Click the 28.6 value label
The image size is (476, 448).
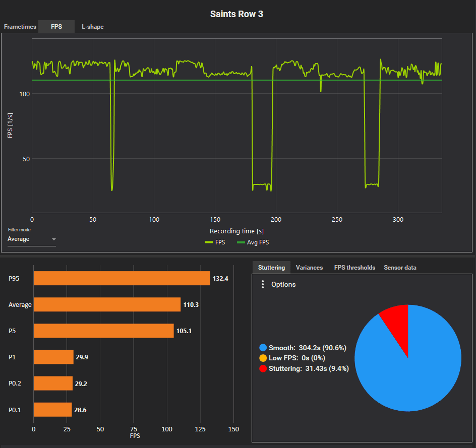[x=80, y=410]
